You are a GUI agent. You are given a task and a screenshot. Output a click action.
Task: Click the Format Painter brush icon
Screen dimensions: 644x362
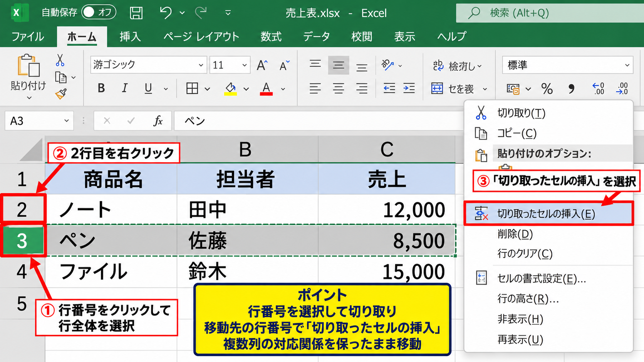click(61, 94)
